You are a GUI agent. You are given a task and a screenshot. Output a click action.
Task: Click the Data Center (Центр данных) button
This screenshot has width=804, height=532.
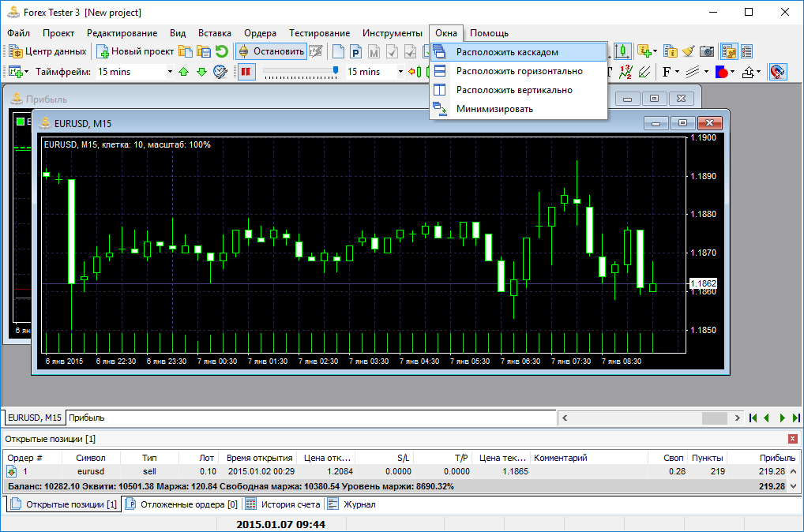(x=48, y=51)
